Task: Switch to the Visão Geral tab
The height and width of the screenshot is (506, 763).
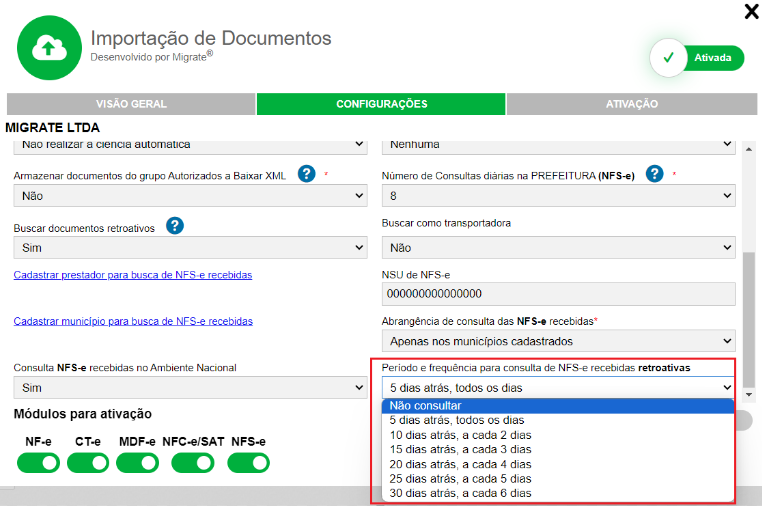Action: pos(131,104)
